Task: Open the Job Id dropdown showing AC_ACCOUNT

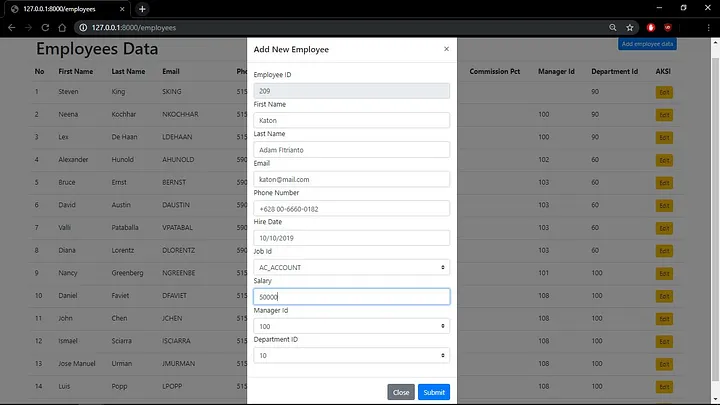Action: coord(352,267)
